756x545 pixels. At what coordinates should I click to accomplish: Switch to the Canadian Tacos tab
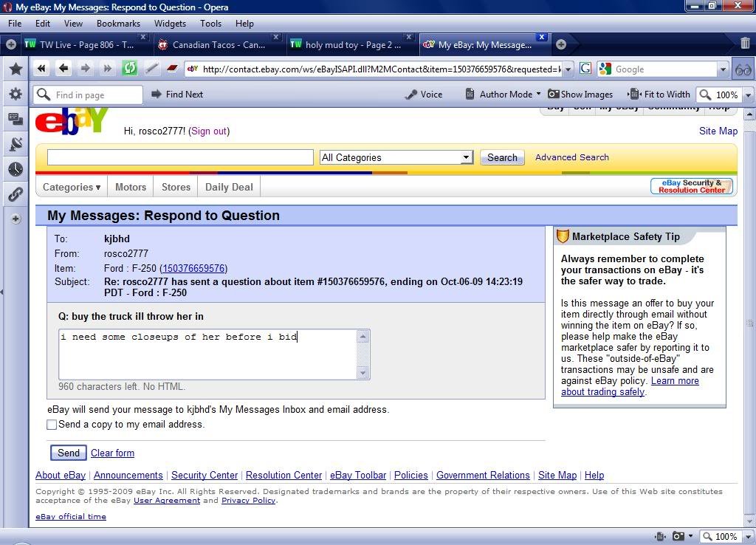point(218,45)
